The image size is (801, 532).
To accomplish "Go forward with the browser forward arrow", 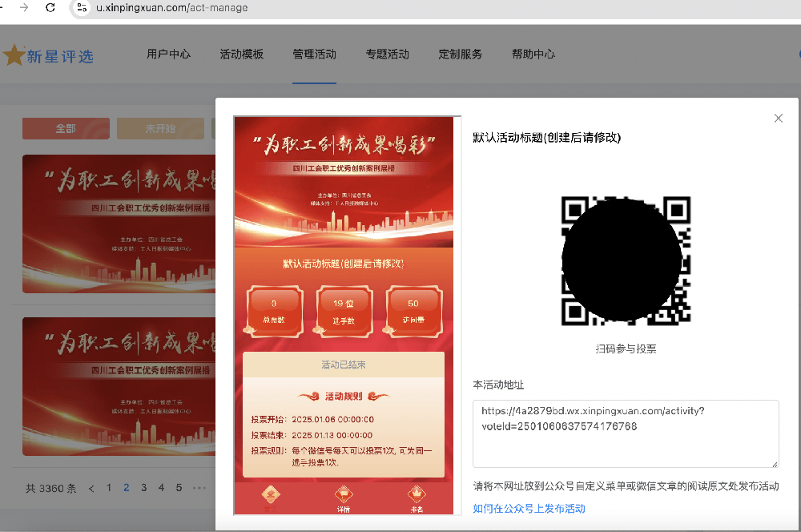I will pos(23,8).
